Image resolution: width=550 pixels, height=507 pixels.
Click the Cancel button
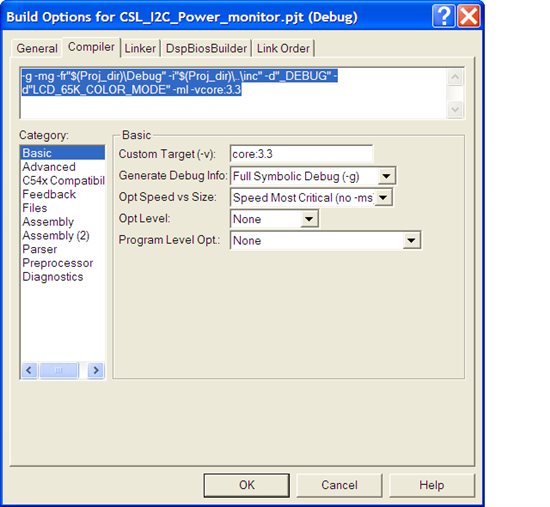tap(339, 485)
